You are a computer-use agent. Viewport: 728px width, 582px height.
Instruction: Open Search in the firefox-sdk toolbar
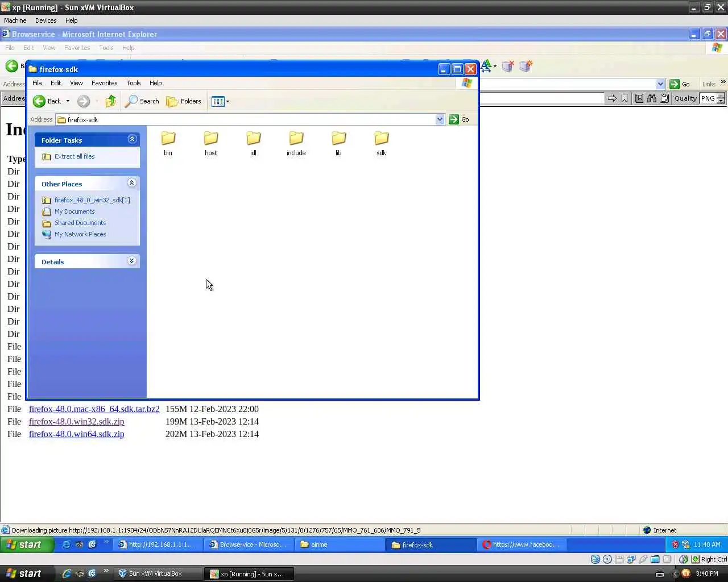click(x=142, y=101)
